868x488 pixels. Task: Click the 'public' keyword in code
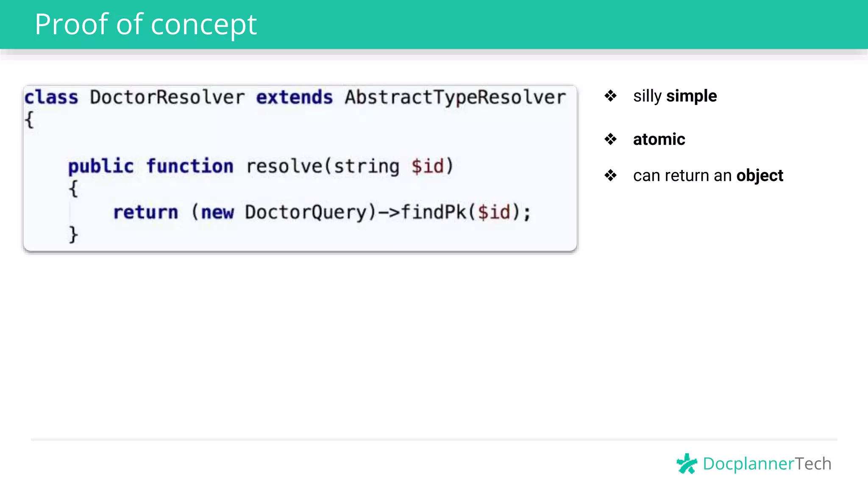[101, 166]
